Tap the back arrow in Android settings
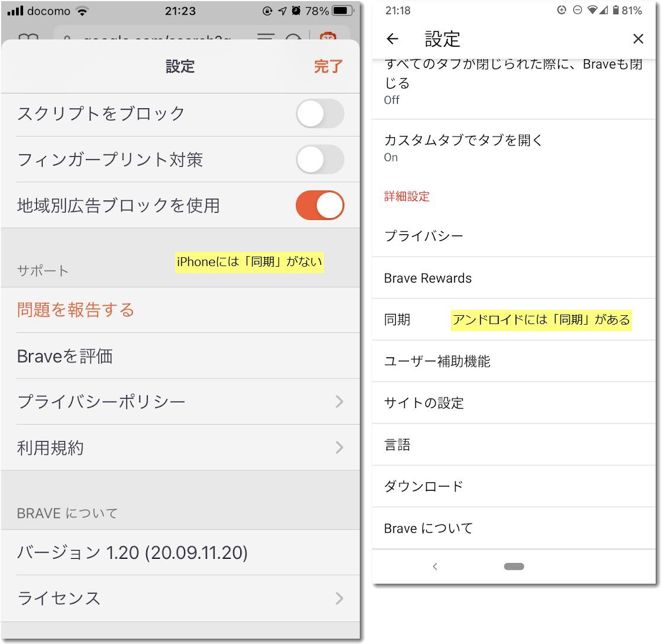The width and height of the screenshot is (661, 644). tap(392, 39)
